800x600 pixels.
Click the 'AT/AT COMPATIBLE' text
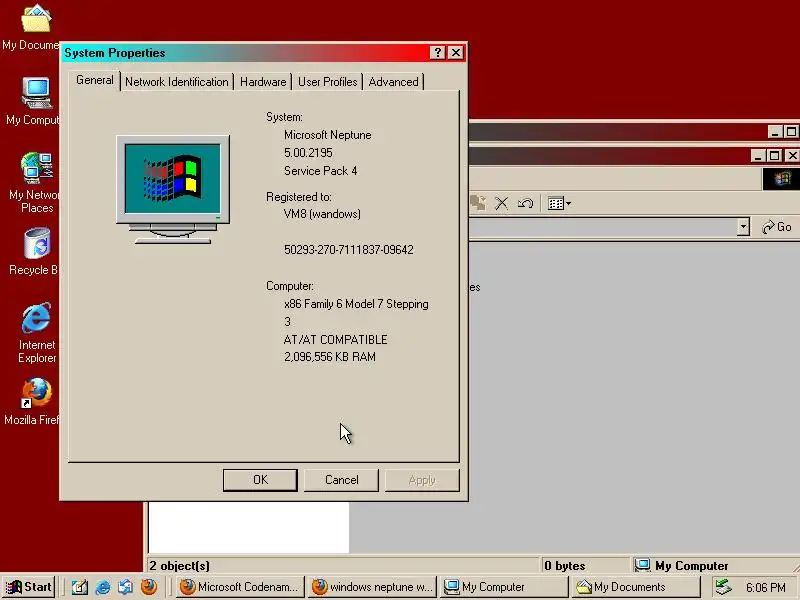coord(335,339)
